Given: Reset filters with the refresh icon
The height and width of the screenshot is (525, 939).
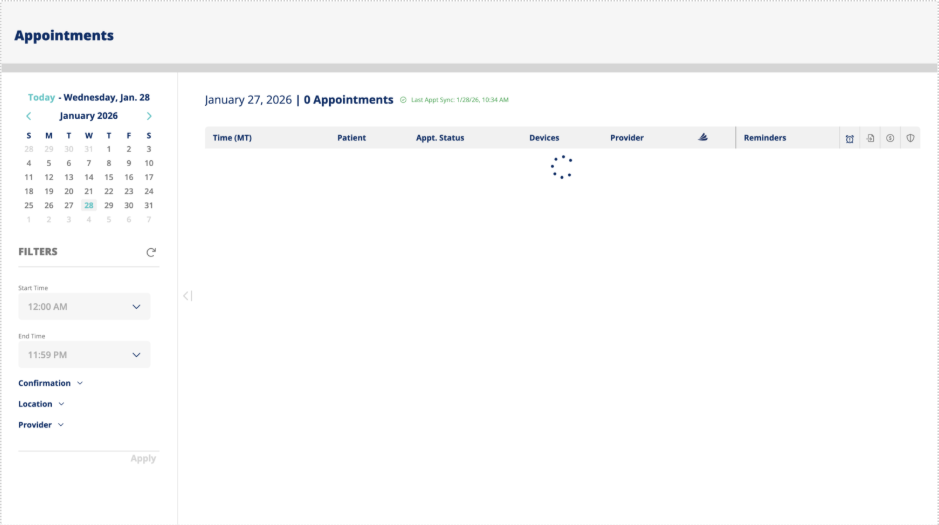Looking at the screenshot, I should pyautogui.click(x=151, y=252).
